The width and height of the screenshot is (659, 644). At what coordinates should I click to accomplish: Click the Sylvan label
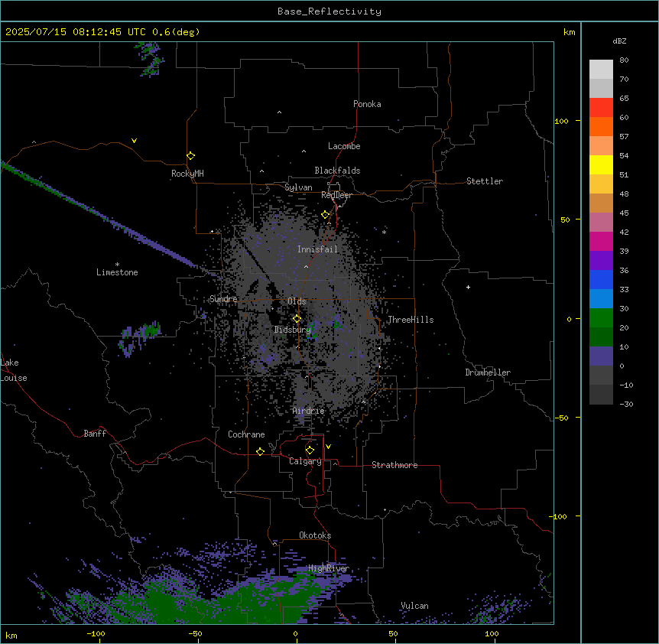click(x=298, y=187)
